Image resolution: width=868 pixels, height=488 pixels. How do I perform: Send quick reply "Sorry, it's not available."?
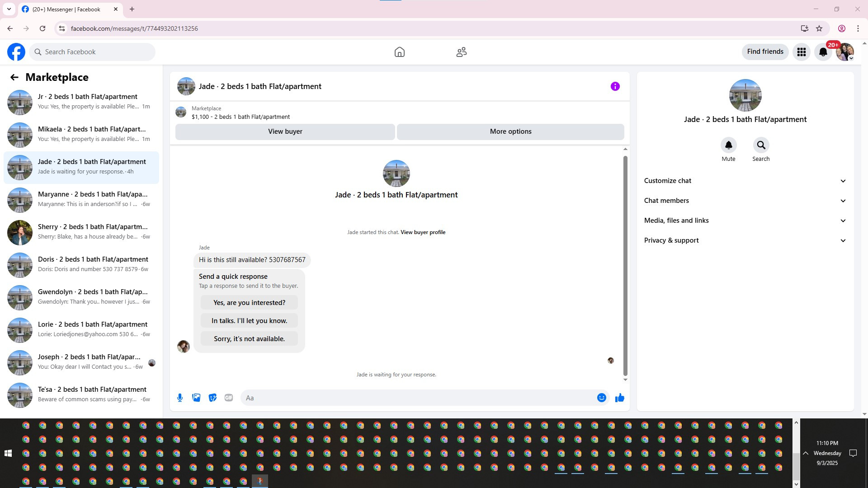click(249, 339)
